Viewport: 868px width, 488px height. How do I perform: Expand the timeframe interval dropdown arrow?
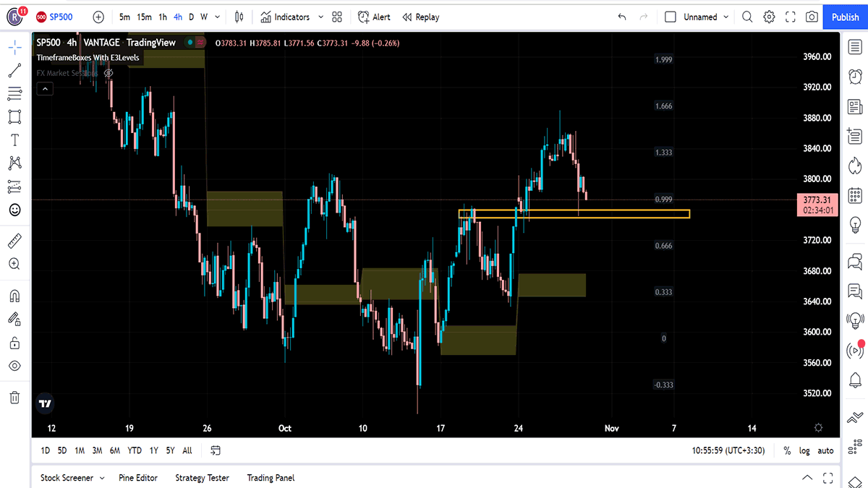216,17
